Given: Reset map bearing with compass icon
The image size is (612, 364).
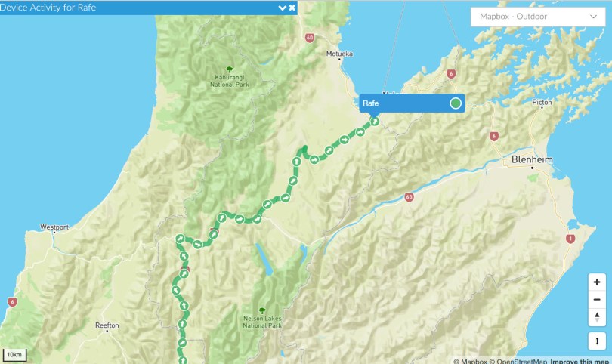Looking at the screenshot, I should (x=597, y=317).
